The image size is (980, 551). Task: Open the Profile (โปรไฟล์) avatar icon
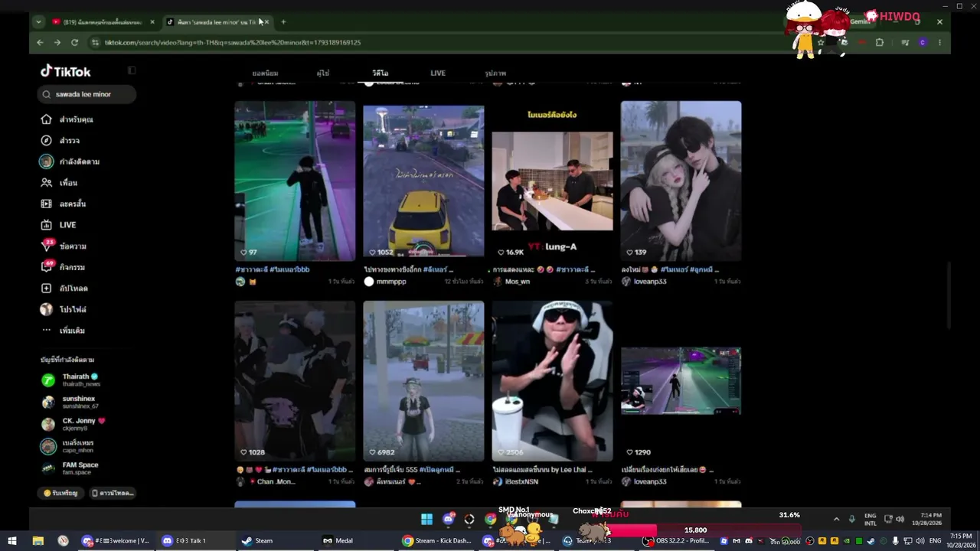[46, 309]
